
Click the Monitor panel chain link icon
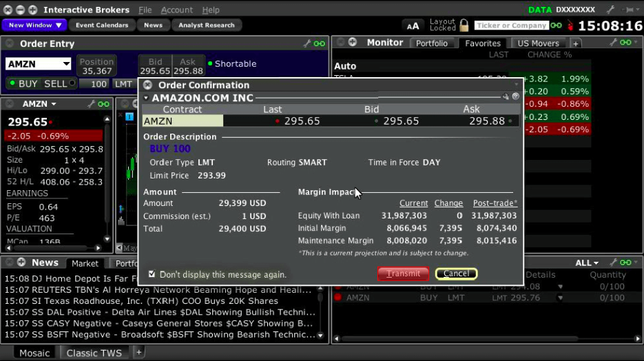coord(625,42)
